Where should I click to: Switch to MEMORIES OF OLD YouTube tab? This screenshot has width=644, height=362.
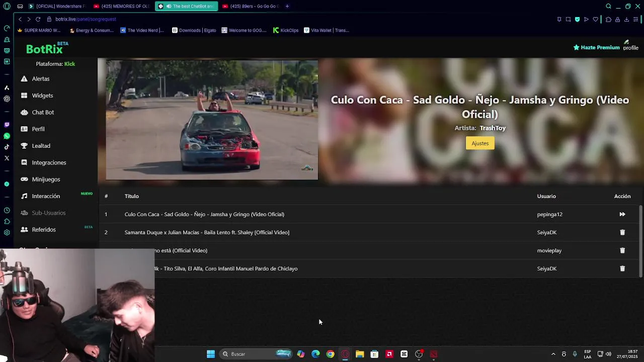pos(121,6)
